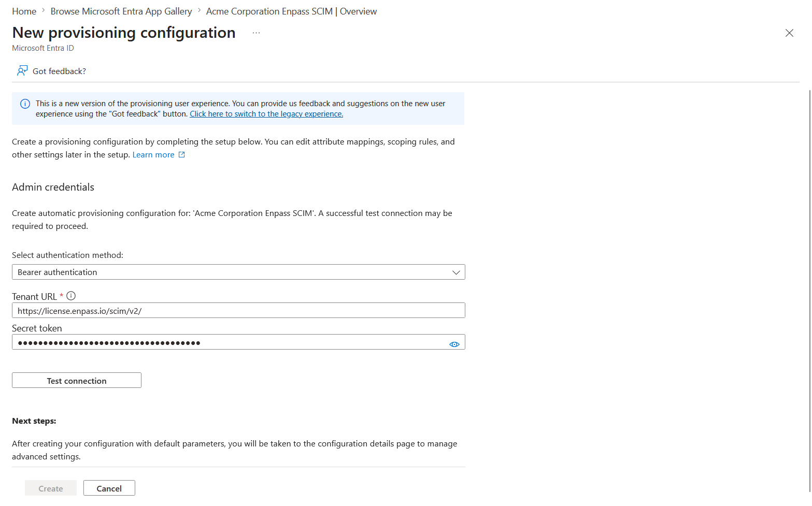
Task: Click the Secret token label
Action: pos(37,328)
